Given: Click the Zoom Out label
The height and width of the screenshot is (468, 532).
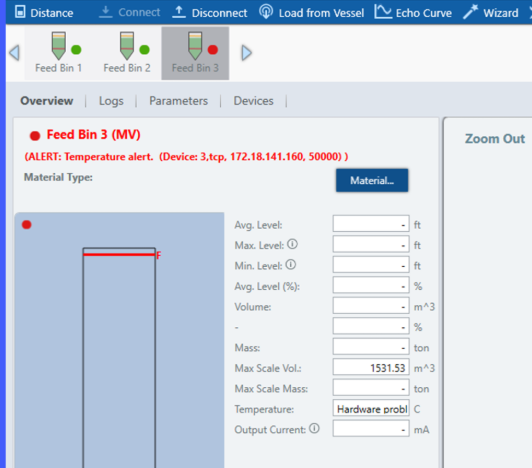Looking at the screenshot, I should (x=495, y=138).
